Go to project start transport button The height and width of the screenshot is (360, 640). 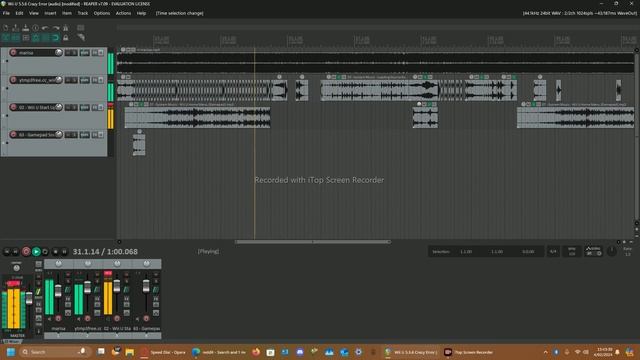pyautogui.click(x=6, y=252)
